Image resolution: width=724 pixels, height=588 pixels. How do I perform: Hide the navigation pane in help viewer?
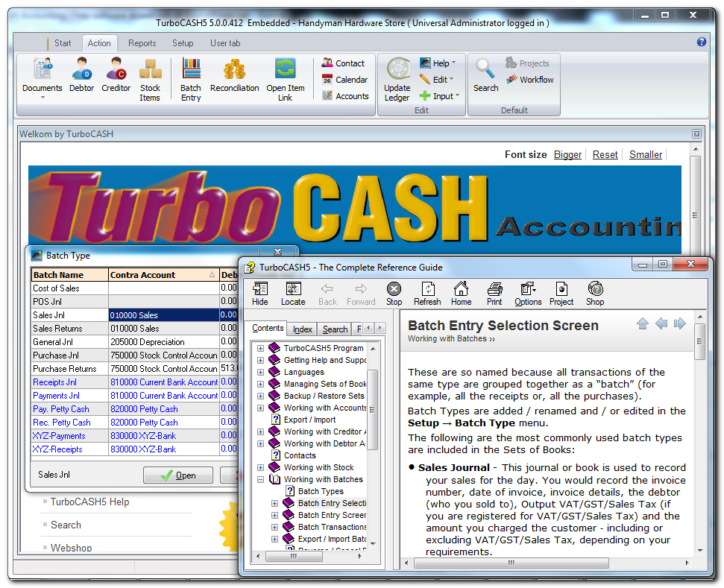pos(260,294)
